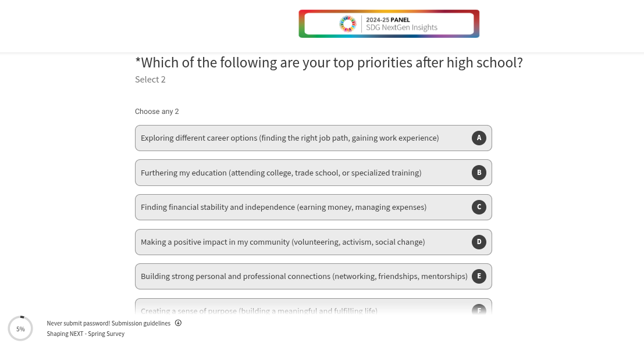
Task: Click the 'Choose any 2' instruction label
Action: (x=157, y=112)
